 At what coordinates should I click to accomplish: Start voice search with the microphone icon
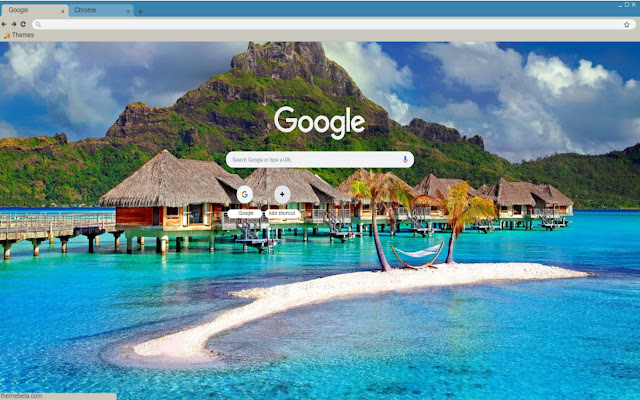(405, 160)
